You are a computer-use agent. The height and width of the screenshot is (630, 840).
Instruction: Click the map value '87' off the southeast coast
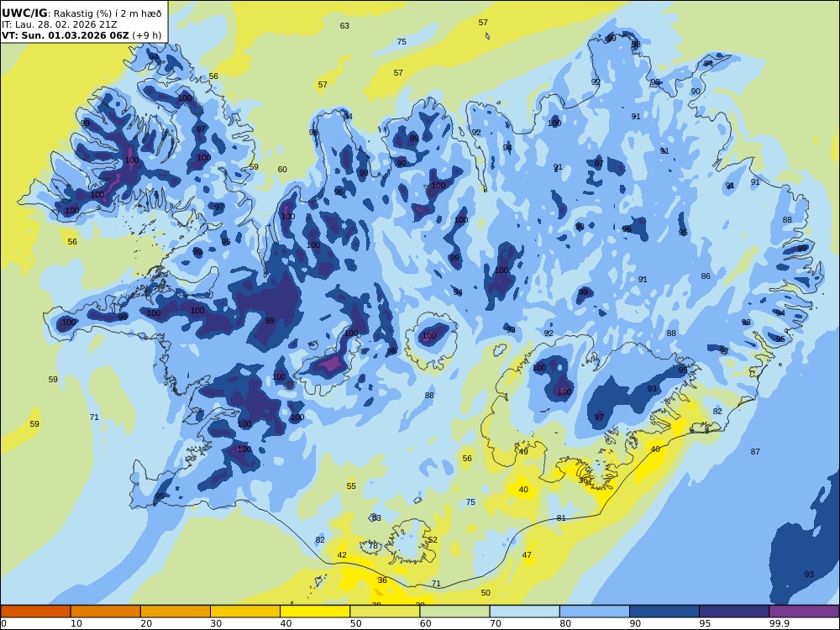coord(755,452)
